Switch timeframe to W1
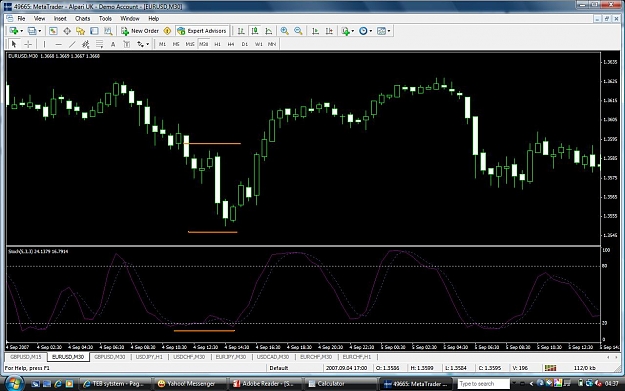Image resolution: width=625 pixels, height=391 pixels. click(259, 44)
